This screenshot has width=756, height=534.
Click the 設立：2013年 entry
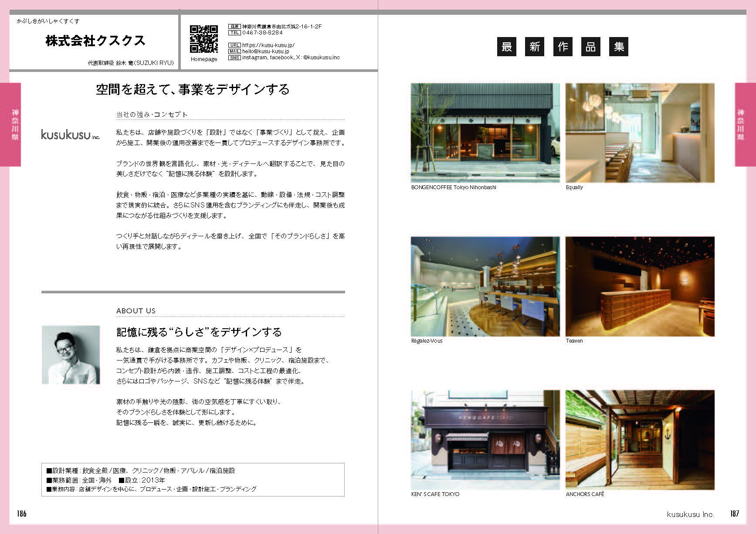(x=142, y=480)
